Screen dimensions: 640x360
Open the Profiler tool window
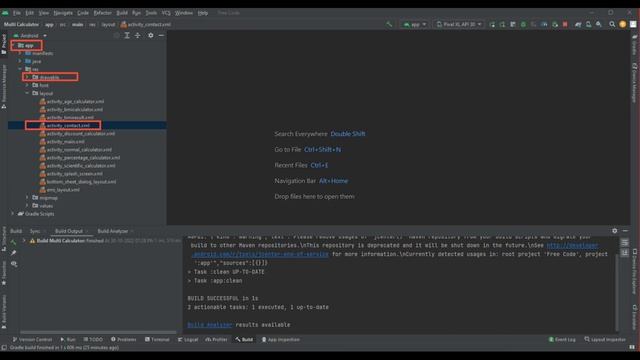216,339
